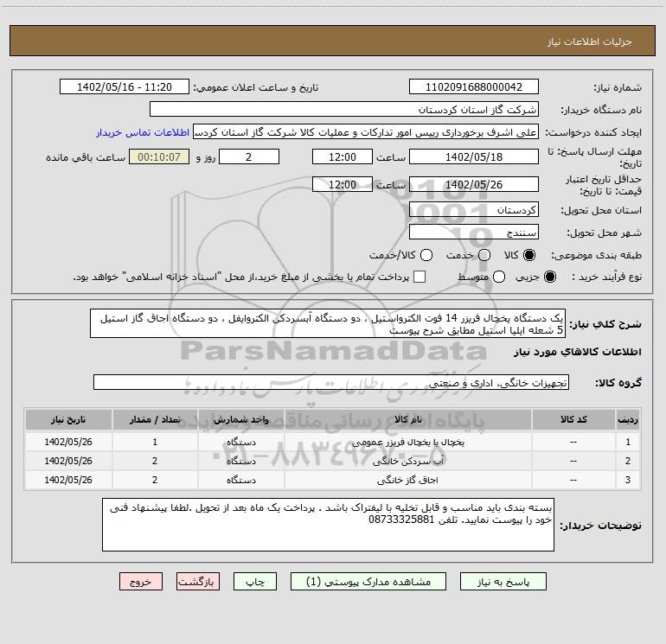
Task: Click the تعداد / مقدار column header
Action: [155, 419]
